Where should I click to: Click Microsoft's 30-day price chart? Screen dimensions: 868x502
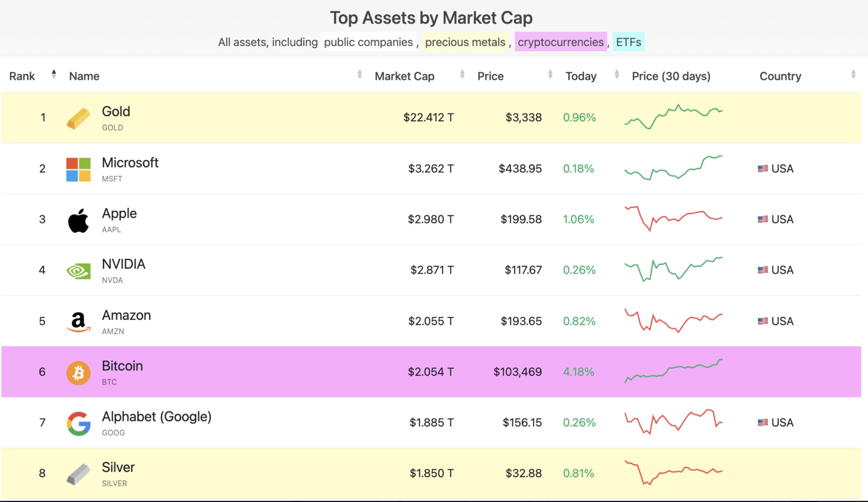pyautogui.click(x=674, y=168)
